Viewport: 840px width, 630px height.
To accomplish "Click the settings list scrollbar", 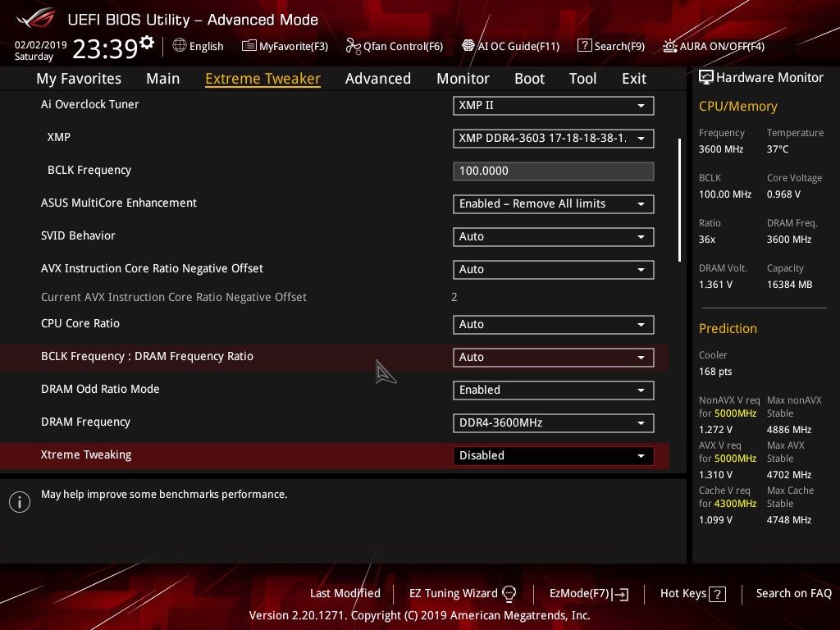I will click(x=679, y=200).
